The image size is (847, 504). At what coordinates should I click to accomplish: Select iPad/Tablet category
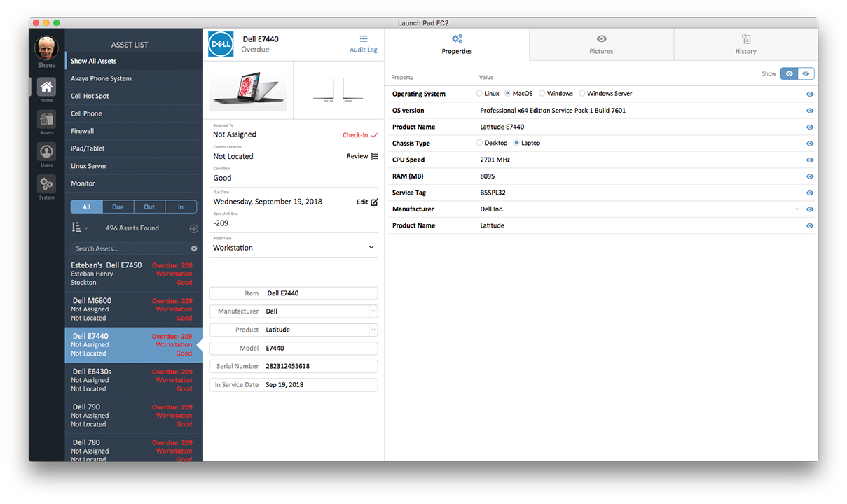134,148
